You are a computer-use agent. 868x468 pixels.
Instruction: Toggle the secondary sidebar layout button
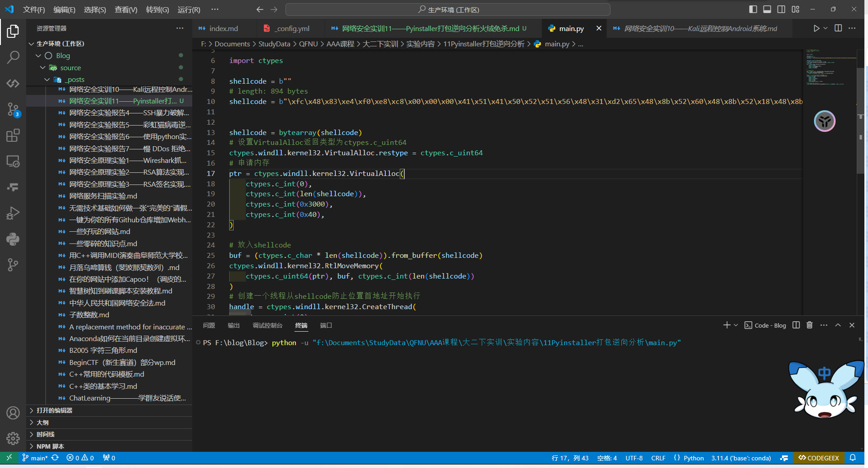click(x=781, y=9)
